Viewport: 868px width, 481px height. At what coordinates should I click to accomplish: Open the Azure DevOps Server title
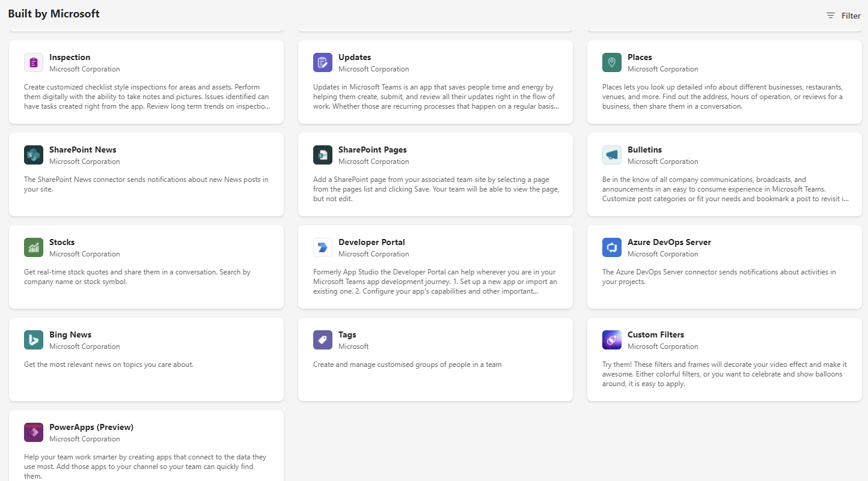669,242
